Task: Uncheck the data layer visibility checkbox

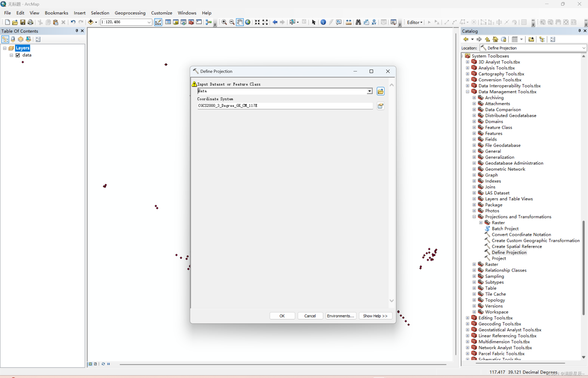Action: 18,55
